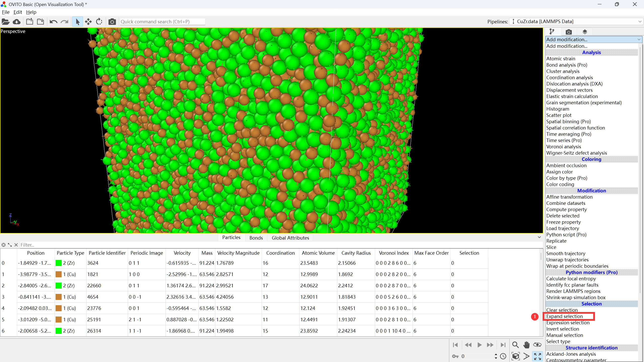Activate the orbit camera eye tool
Image resolution: width=644 pixels, height=362 pixels.
pyautogui.click(x=537, y=345)
